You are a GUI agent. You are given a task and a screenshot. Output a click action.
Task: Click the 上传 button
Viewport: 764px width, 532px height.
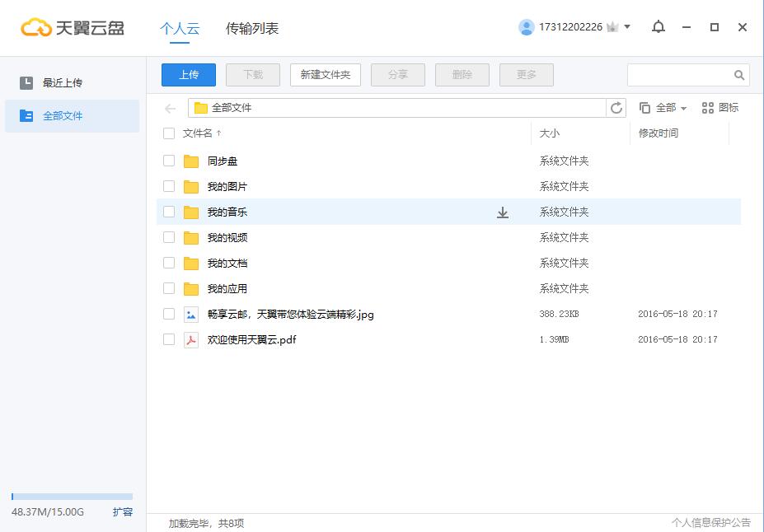point(189,75)
